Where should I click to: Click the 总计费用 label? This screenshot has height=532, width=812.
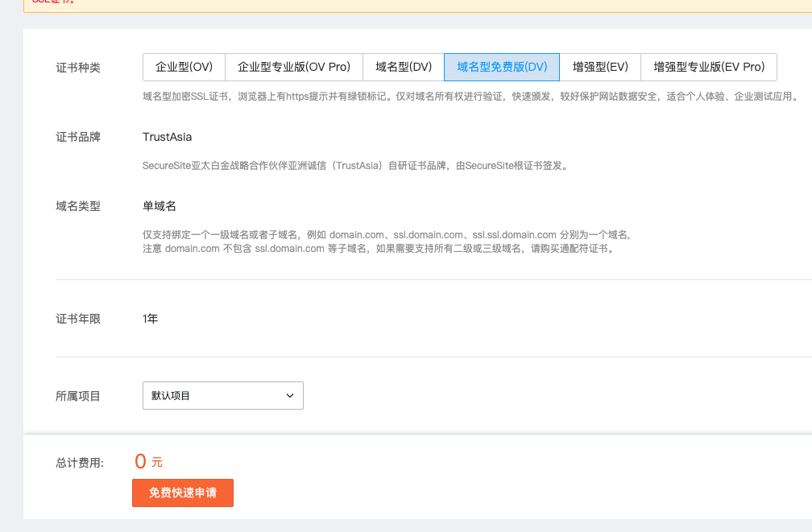[80, 463]
